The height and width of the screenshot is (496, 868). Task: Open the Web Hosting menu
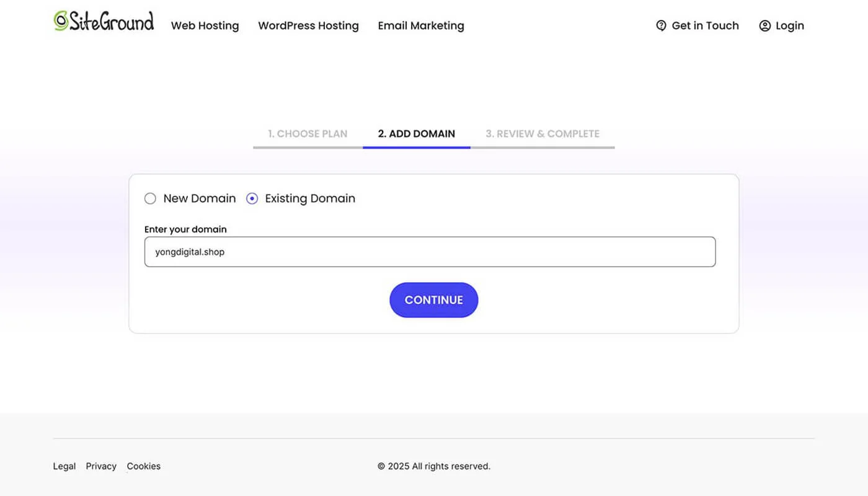tap(205, 25)
